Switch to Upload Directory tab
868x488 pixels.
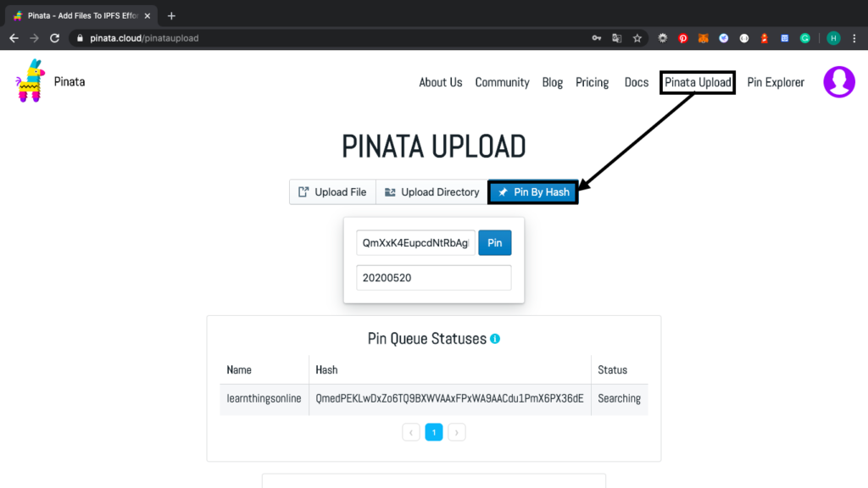point(431,192)
